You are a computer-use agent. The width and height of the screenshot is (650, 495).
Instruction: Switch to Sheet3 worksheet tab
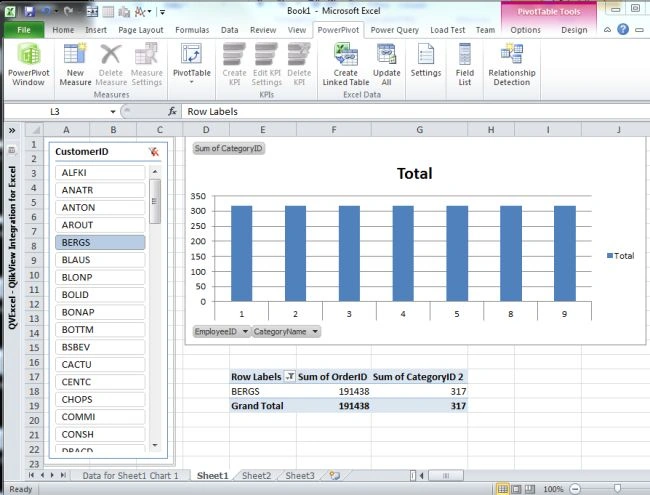300,476
